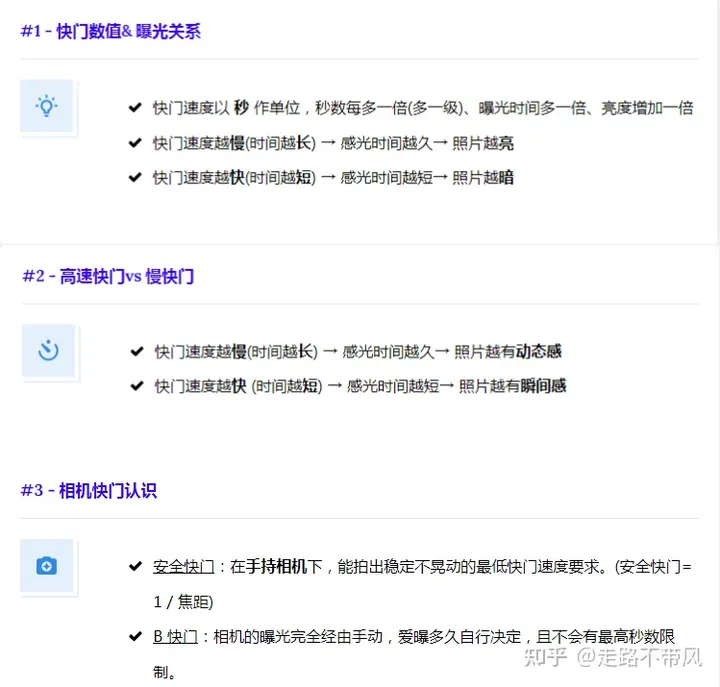This screenshot has width=720, height=687.
Task: Open the underlined 安全快门 term
Action: pyautogui.click(x=183, y=567)
